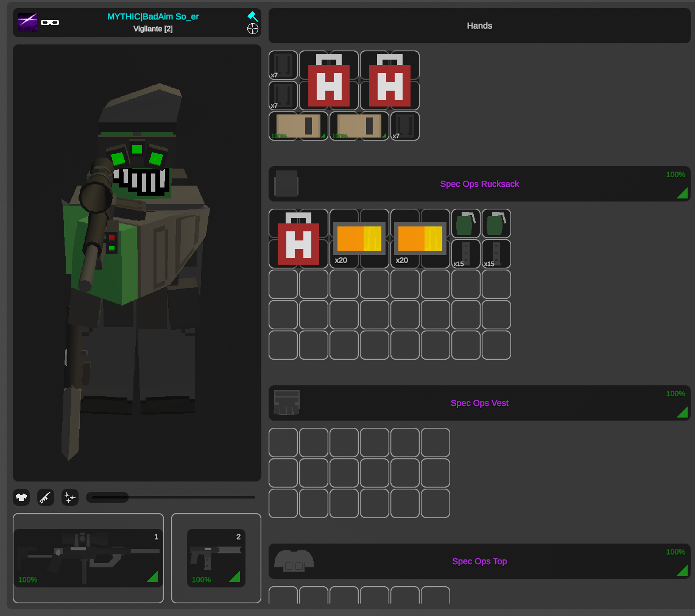Select the right x15 magazine in the rucksack
The height and width of the screenshot is (616, 695).
(x=496, y=254)
